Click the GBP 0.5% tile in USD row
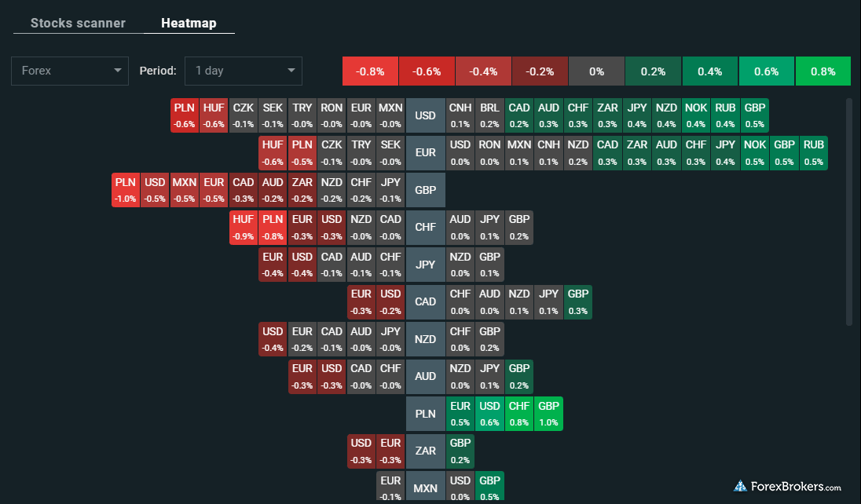861x504 pixels. tap(755, 116)
